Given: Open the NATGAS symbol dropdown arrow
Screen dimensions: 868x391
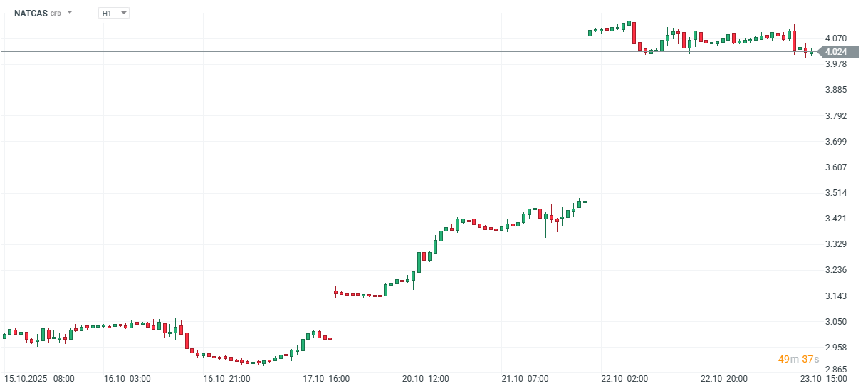Looking at the screenshot, I should [70, 13].
